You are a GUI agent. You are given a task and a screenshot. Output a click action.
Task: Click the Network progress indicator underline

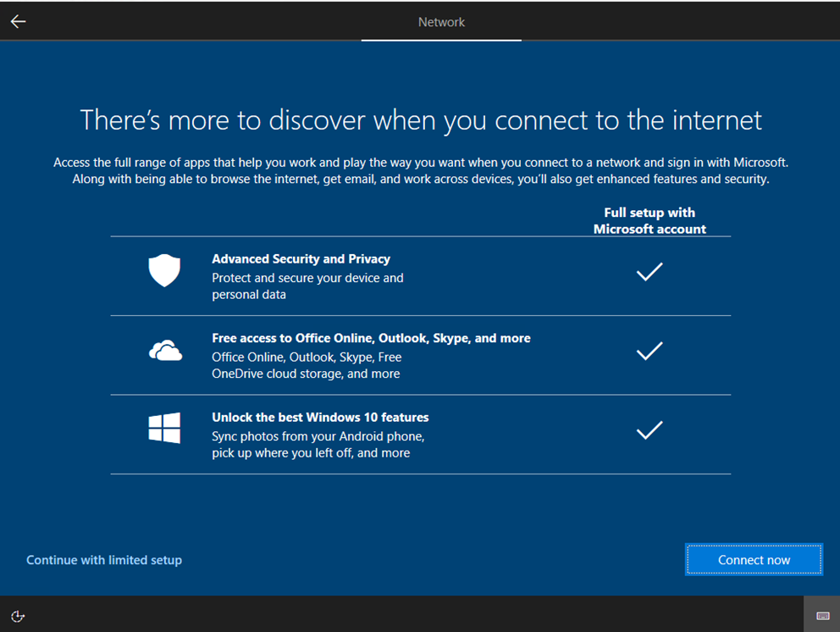tap(440, 39)
